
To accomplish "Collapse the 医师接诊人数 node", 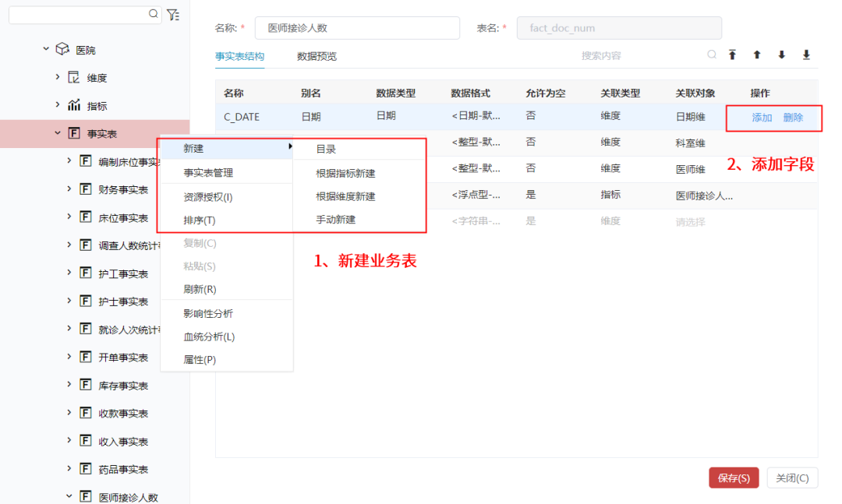I will [x=69, y=496].
